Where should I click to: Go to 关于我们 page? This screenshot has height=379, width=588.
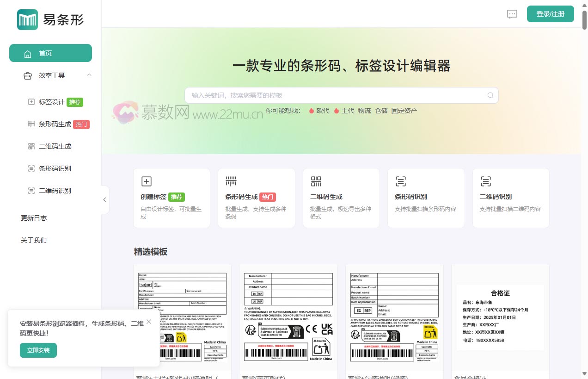tap(34, 240)
